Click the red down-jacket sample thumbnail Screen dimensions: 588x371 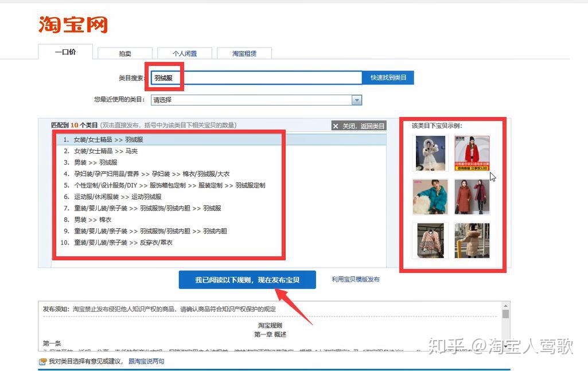472,152
